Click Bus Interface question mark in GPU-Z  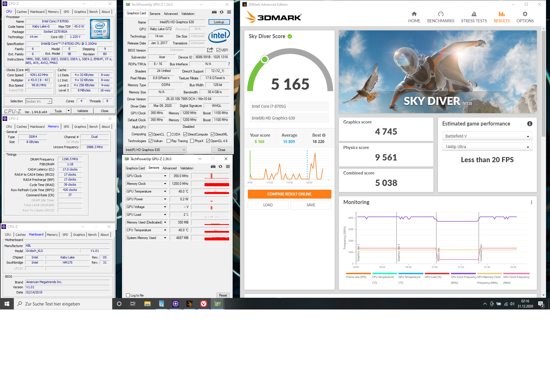229,64
